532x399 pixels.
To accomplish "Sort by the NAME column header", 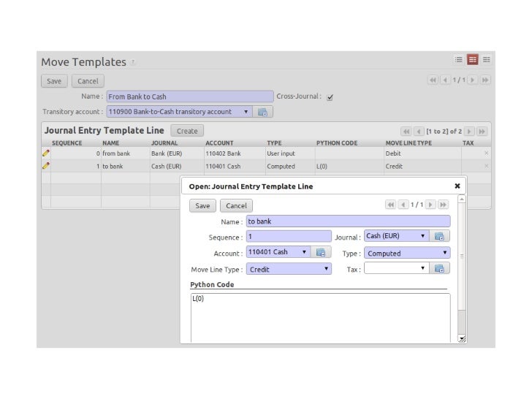I will coord(110,143).
